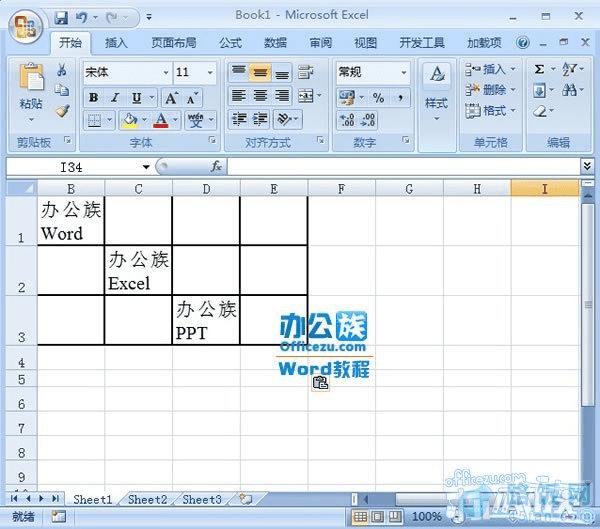Open the text orientation button
Screen dimensions: 600x529
tap(285, 119)
